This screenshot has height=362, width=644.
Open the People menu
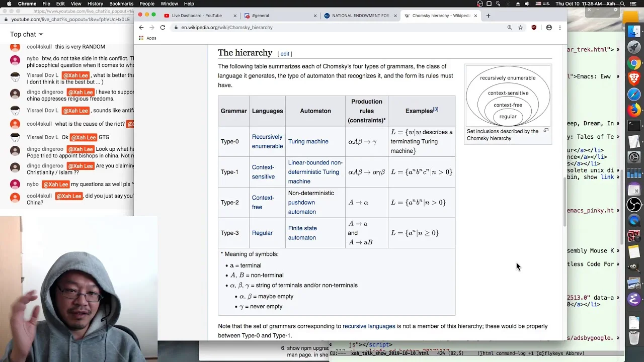(147, 4)
